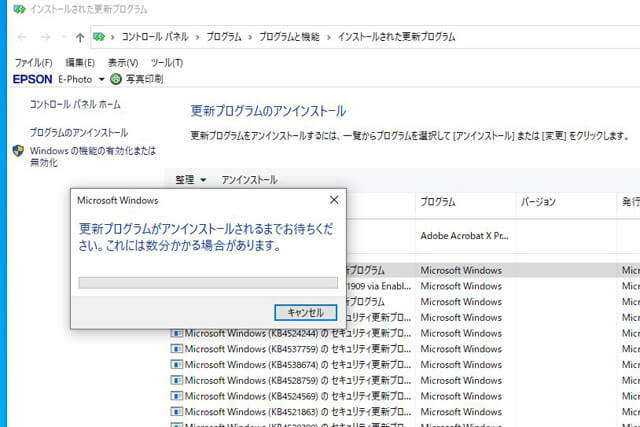Select icon of KB4521863 update row
This screenshot has width=640, height=427.
pyautogui.click(x=176, y=411)
